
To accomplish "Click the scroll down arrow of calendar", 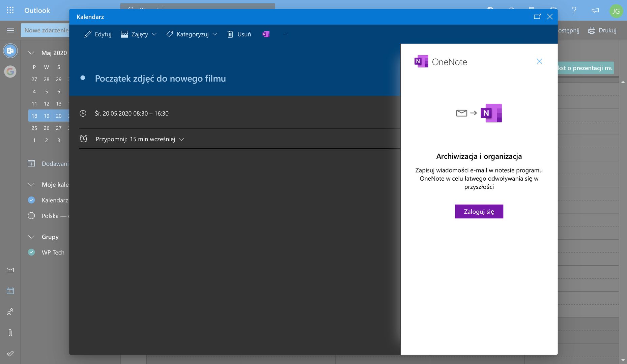I will pos(623,360).
